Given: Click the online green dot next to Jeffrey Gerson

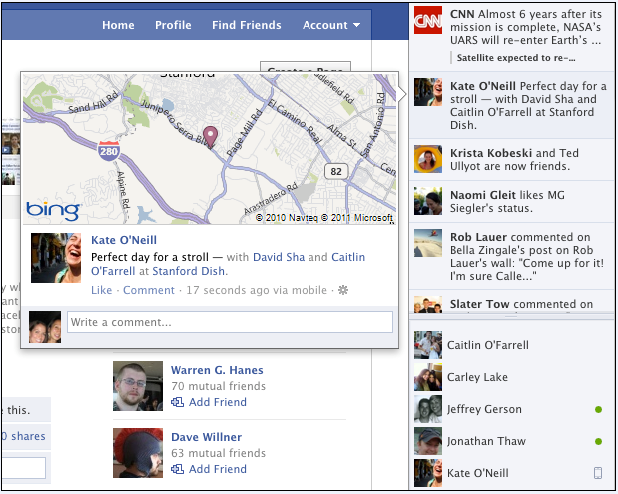Looking at the screenshot, I should tap(598, 410).
